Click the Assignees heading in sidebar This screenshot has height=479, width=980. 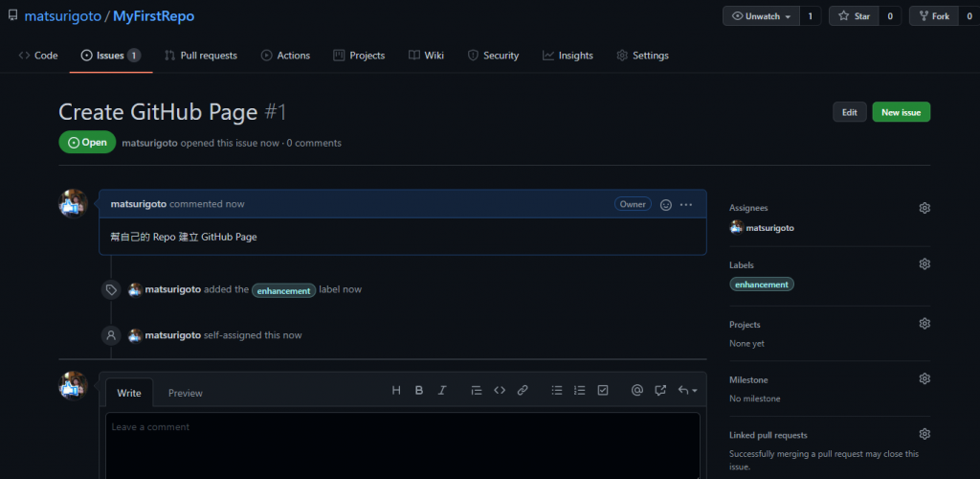(748, 208)
